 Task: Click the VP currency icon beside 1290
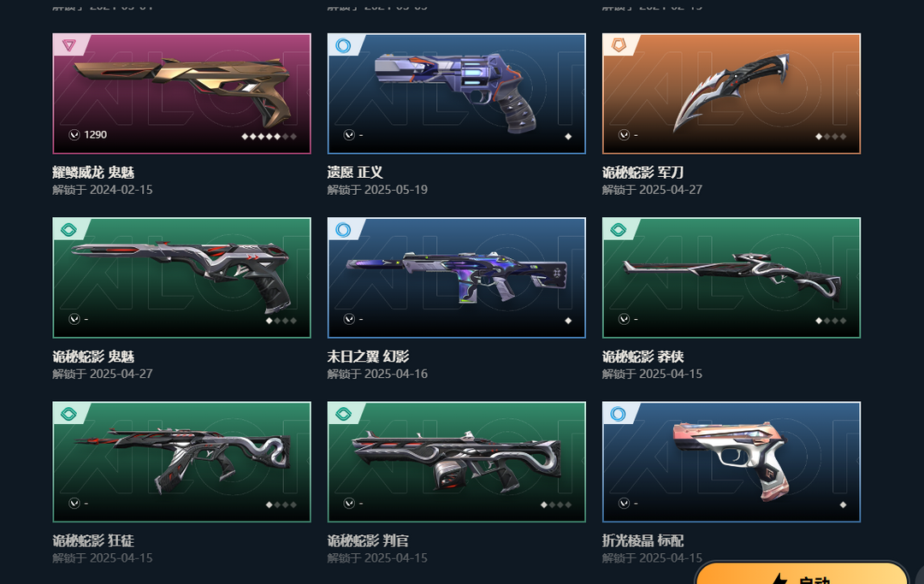[74, 135]
